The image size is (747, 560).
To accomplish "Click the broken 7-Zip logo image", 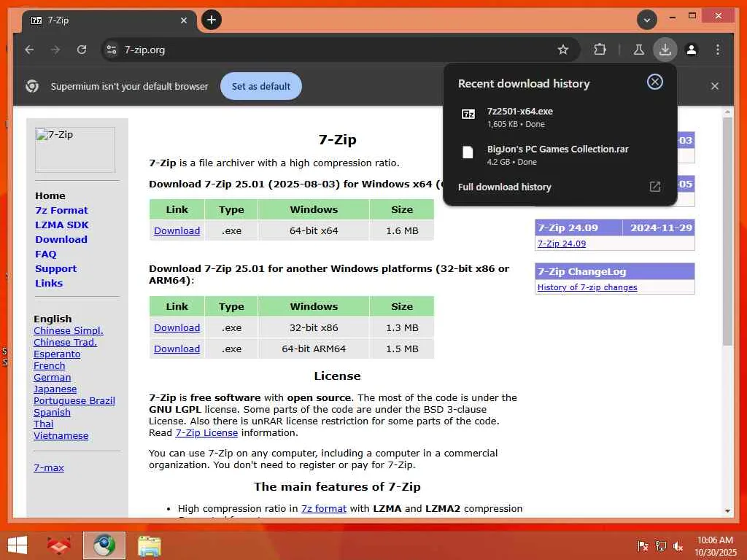I will [x=75, y=149].
